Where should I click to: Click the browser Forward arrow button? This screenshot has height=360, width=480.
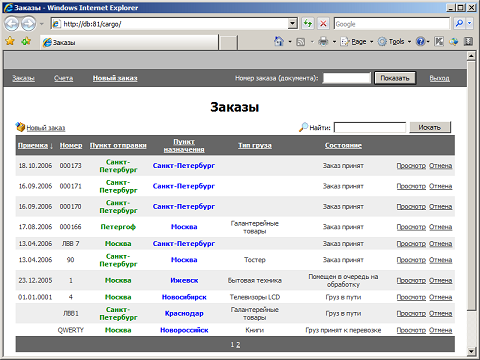28,24
